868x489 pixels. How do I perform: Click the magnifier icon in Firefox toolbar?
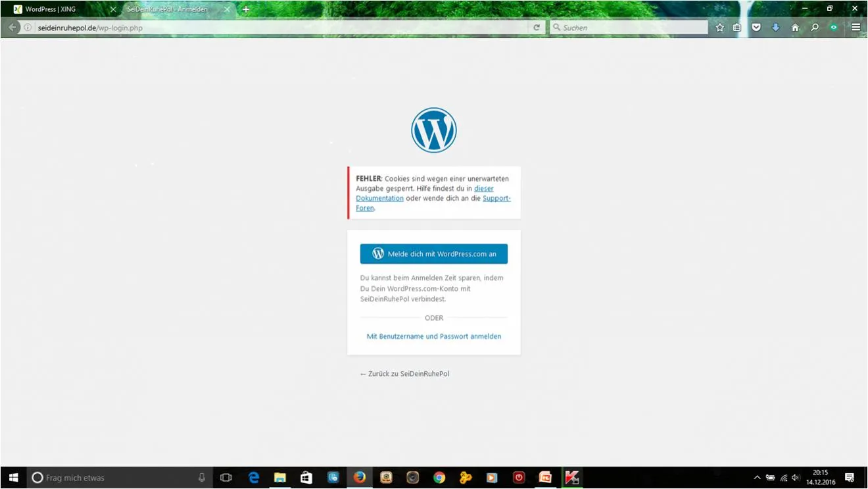[x=815, y=28]
